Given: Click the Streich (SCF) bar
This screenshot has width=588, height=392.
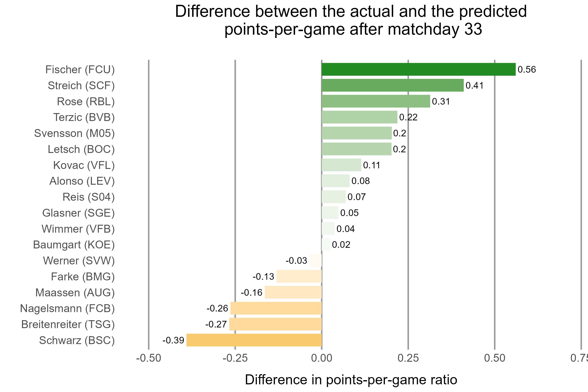Looking at the screenshot, I should click(x=392, y=85).
